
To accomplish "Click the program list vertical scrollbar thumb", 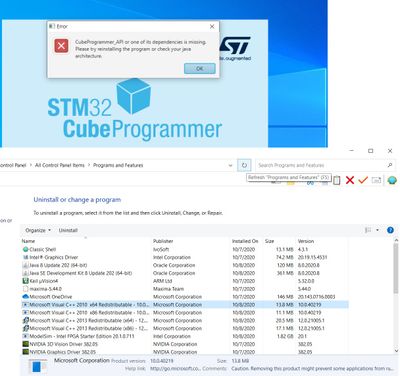I will [x=396, y=268].
